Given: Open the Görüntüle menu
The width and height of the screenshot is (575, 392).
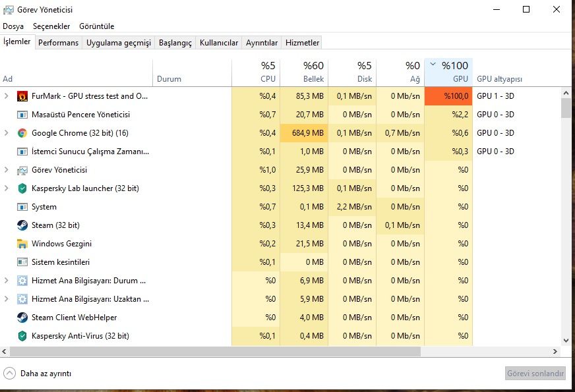Looking at the screenshot, I should coord(96,26).
